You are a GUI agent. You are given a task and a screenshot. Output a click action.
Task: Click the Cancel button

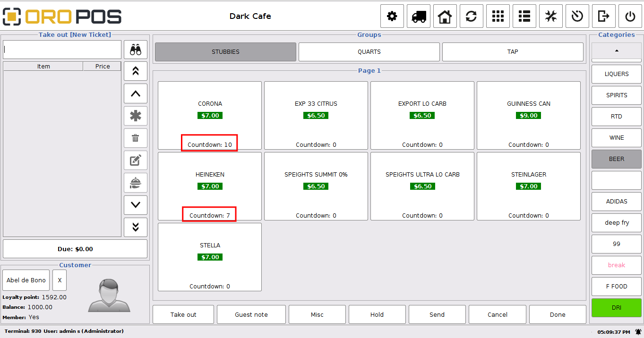coord(498,314)
